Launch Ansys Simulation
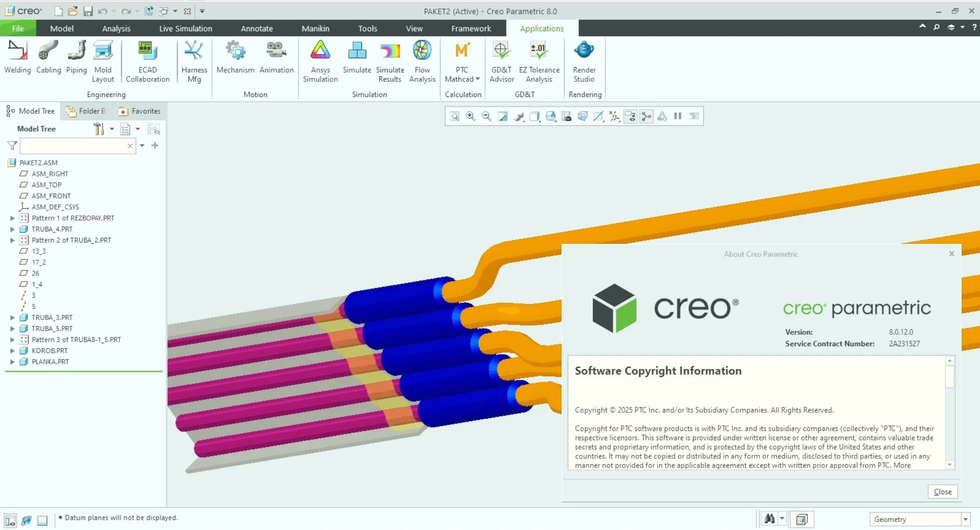Image resolution: width=980 pixels, height=530 pixels. [320, 61]
